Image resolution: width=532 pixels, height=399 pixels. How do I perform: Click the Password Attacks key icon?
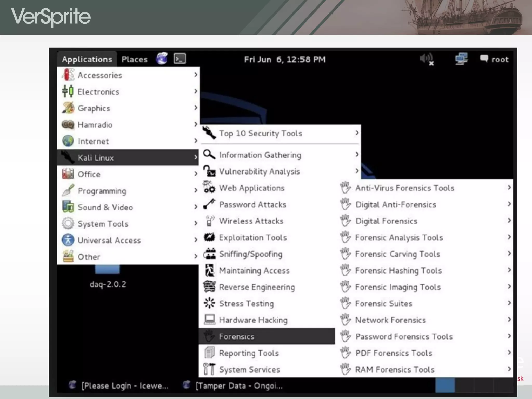(x=209, y=204)
